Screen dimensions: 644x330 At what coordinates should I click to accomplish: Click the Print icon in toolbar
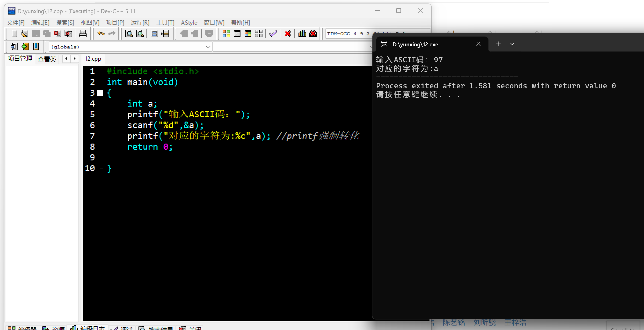point(83,33)
